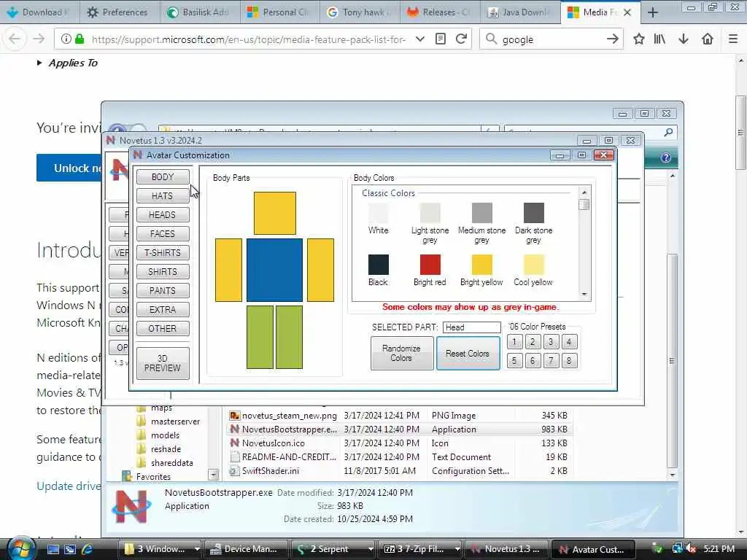Apply '06 color preset 7

551,360
